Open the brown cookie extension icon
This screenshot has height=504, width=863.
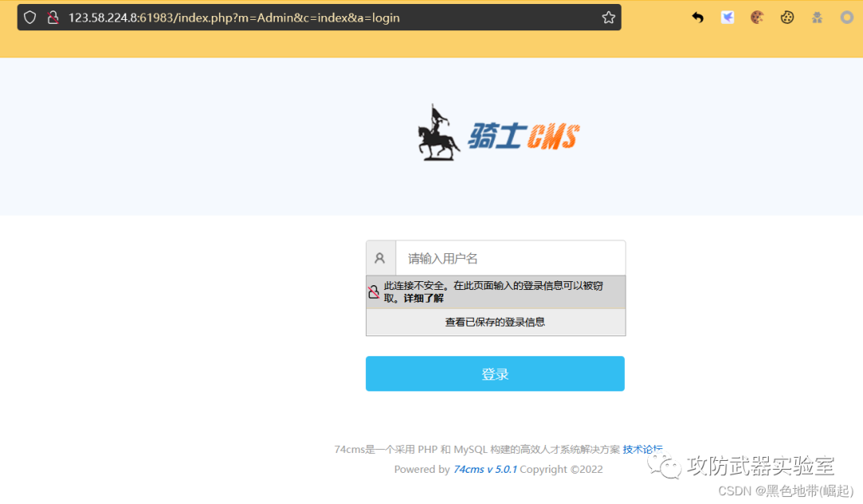click(x=758, y=18)
